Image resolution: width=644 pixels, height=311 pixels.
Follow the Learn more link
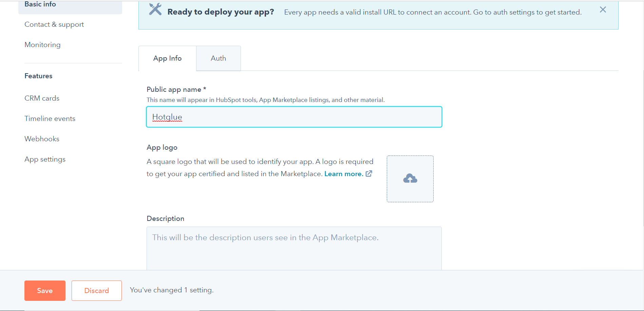point(344,174)
